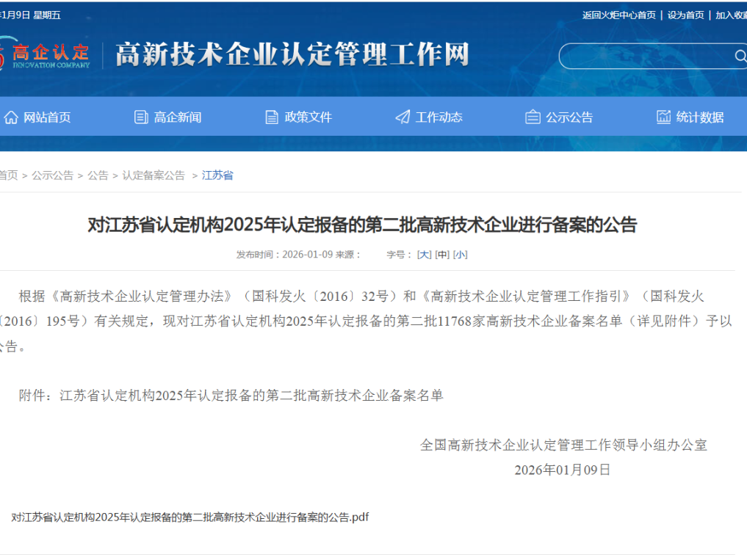Click the chart icon beside 统计数据
The width and height of the screenshot is (747, 560).
pos(663,117)
